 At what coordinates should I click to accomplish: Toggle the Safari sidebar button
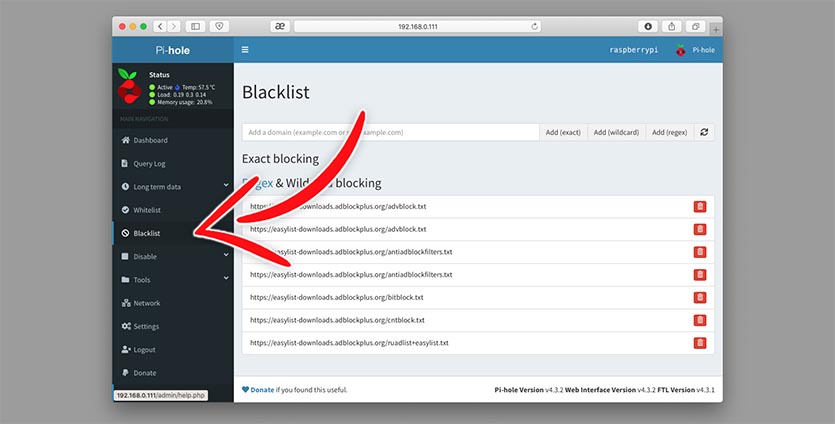(195, 26)
